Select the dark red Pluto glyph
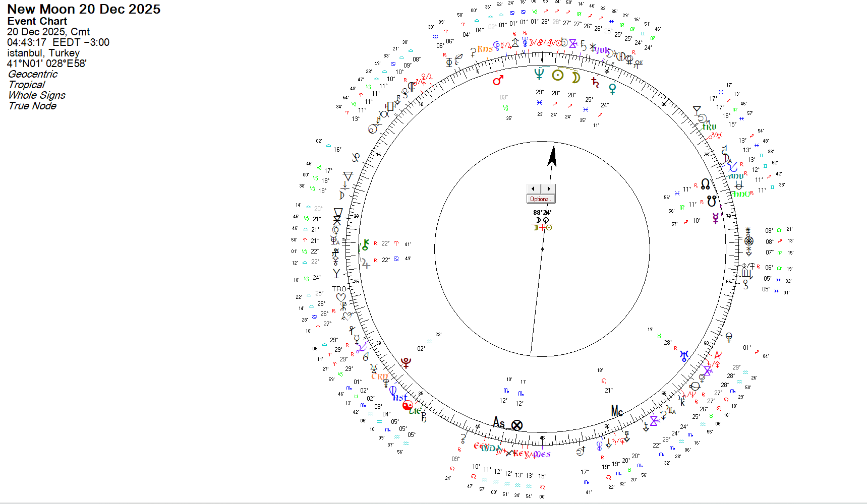 coord(406,363)
